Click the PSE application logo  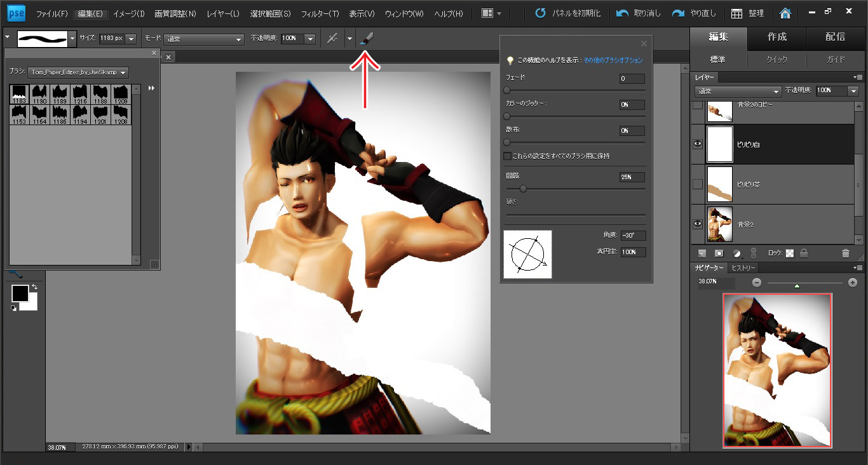[16, 13]
